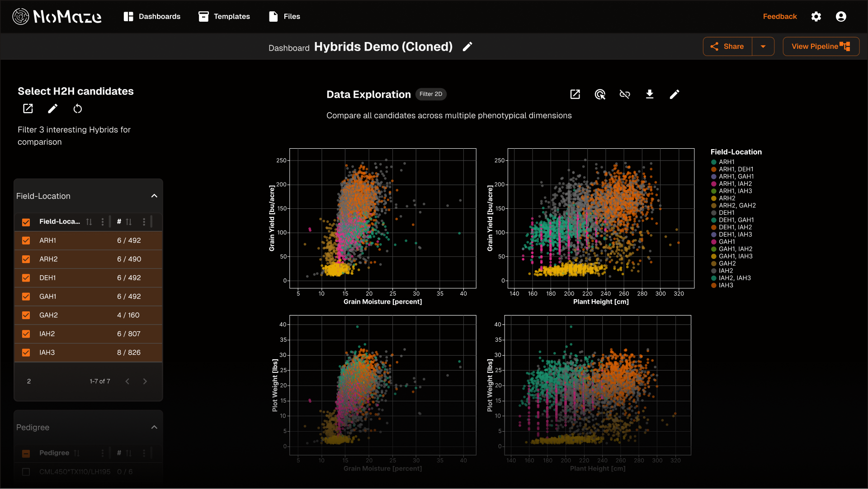Image resolution: width=868 pixels, height=489 pixels.
Task: Uncheck the DEH1 row checkbox
Action: tap(26, 278)
